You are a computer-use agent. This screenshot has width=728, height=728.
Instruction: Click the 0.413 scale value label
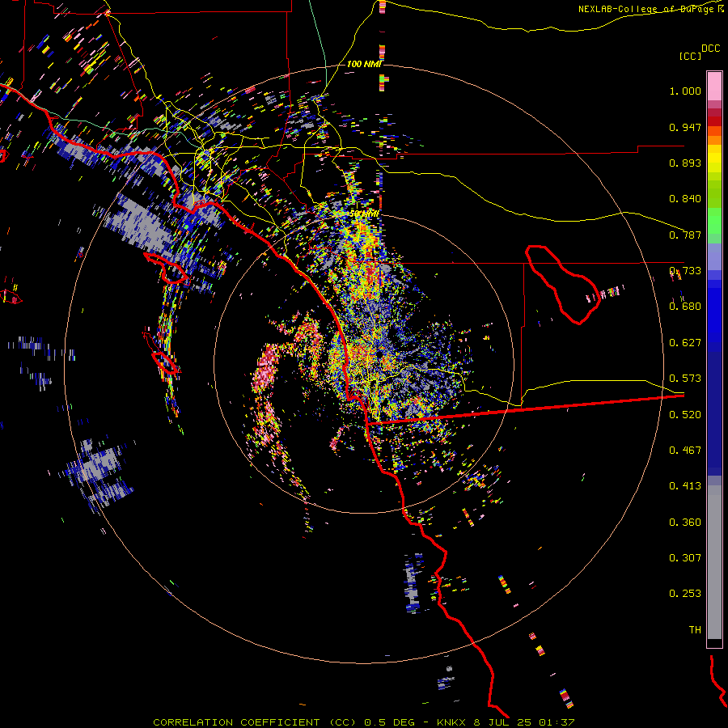pyautogui.click(x=685, y=486)
